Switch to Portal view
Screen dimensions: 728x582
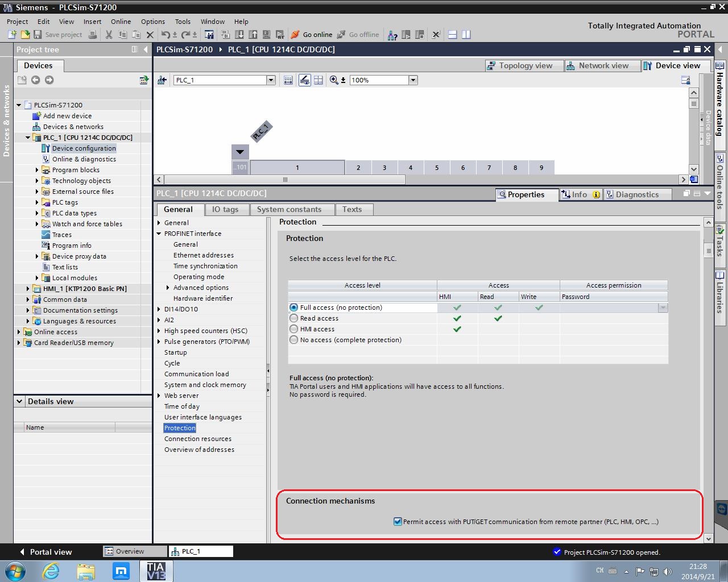[45, 552]
